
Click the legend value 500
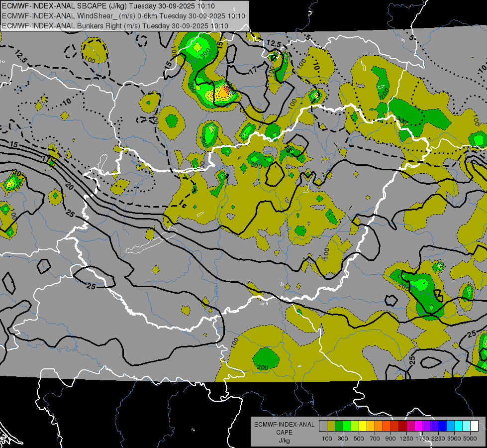coord(359,439)
